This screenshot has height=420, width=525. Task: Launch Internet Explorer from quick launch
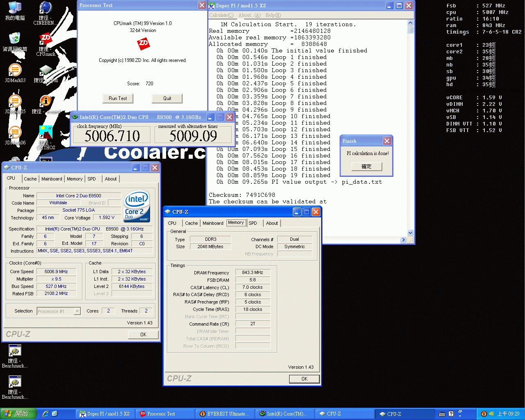click(46, 414)
